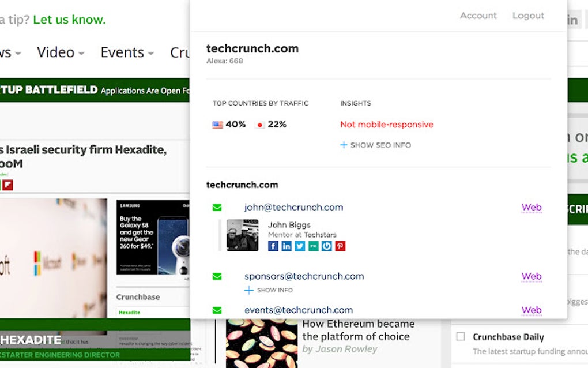Open events@techcrunch.com email link
This screenshot has width=588, height=368.
[299, 310]
